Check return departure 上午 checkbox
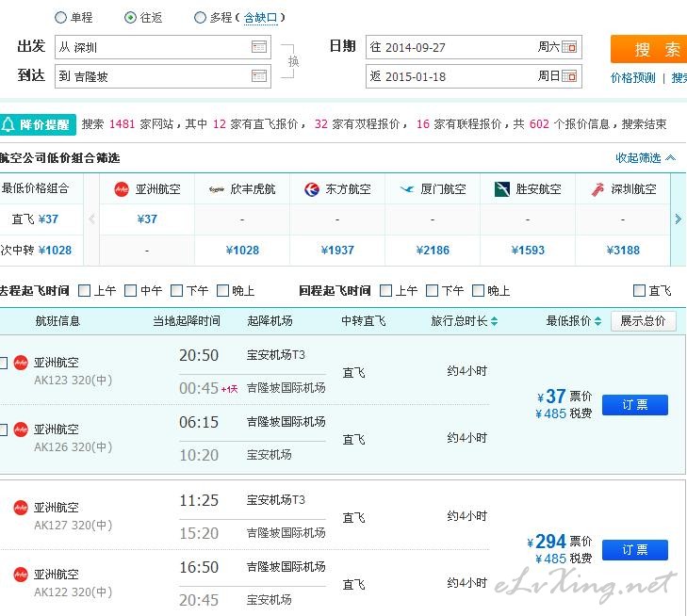687x616 pixels. click(x=386, y=291)
